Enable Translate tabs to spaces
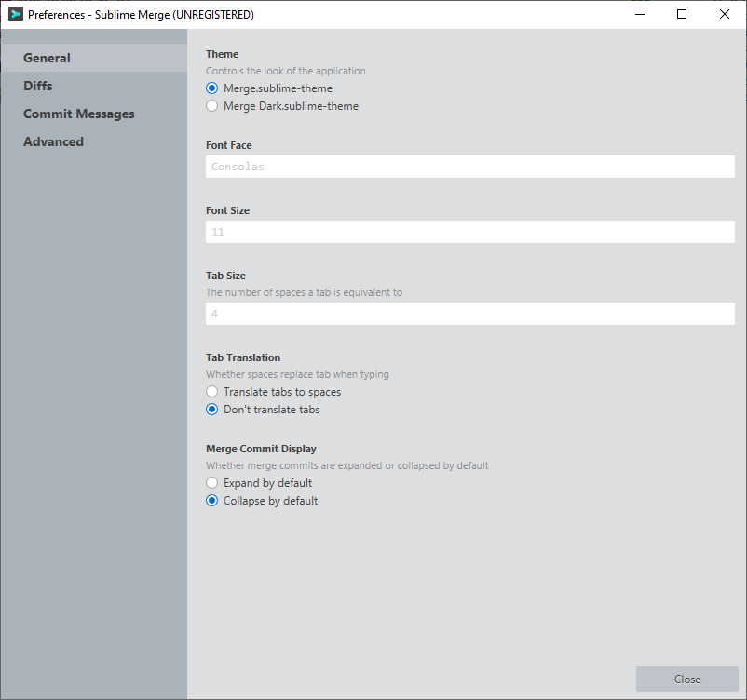The height and width of the screenshot is (700, 747). point(212,392)
